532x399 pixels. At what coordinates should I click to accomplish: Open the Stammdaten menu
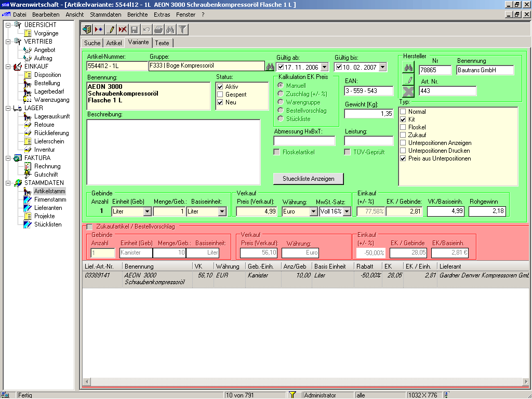pos(105,15)
